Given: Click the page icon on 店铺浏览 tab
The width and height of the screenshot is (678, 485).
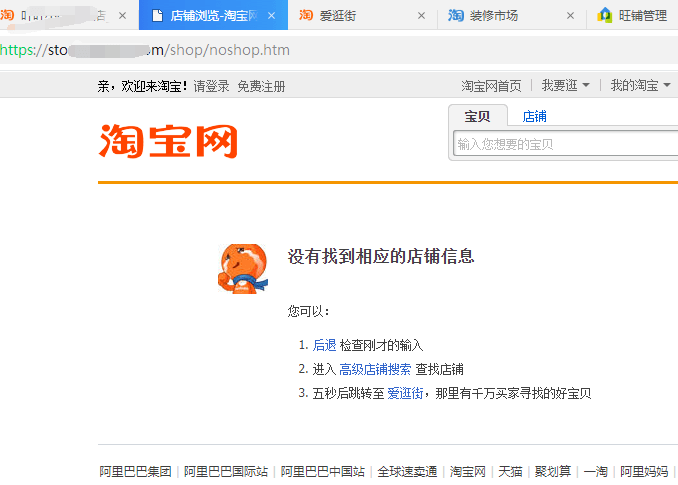Looking at the screenshot, I should tap(157, 16).
